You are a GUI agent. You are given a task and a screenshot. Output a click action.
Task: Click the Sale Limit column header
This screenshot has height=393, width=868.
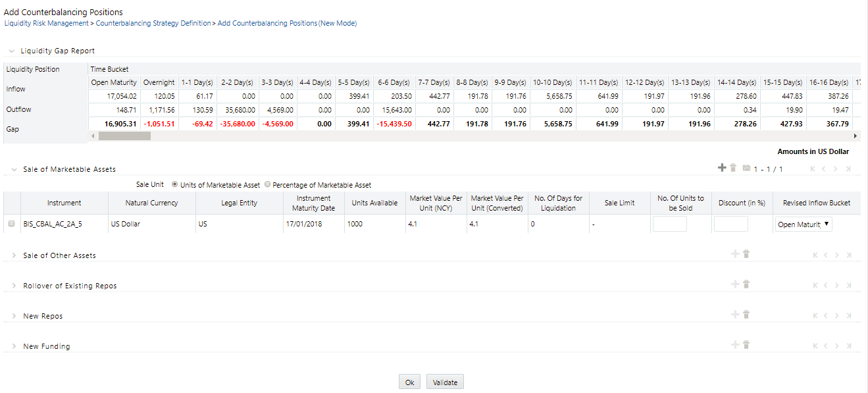[619, 203]
